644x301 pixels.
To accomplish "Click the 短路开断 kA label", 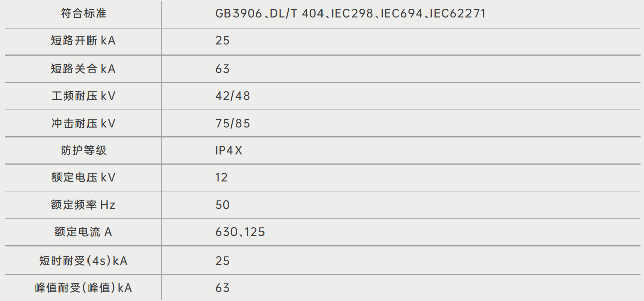I will [x=83, y=41].
